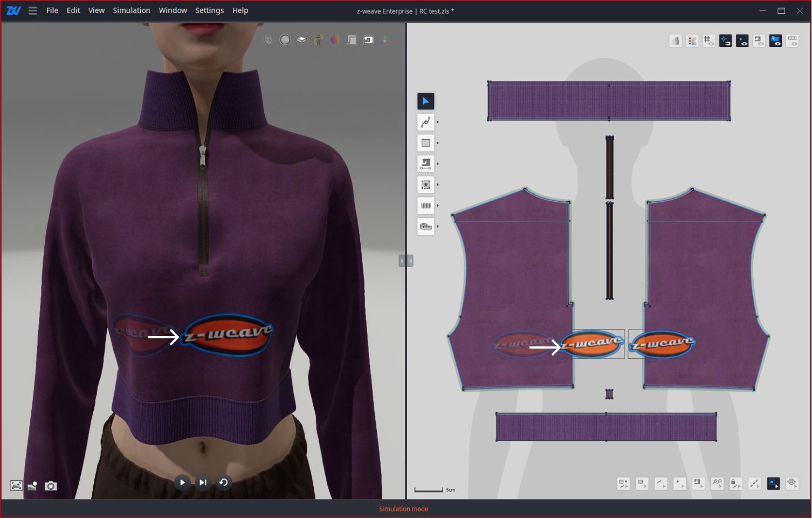The width and height of the screenshot is (812, 518).
Task: Expand the curve tool flyout arrow
Action: [x=438, y=122]
